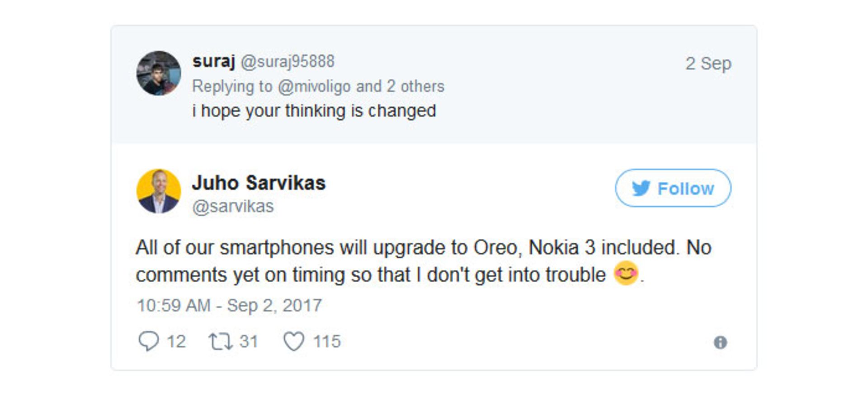Click the retweet arrows icon
This screenshot has width=868, height=397.
tap(220, 342)
